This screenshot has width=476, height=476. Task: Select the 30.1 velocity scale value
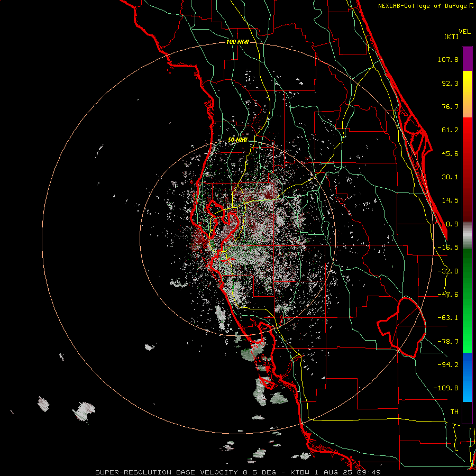450,177
